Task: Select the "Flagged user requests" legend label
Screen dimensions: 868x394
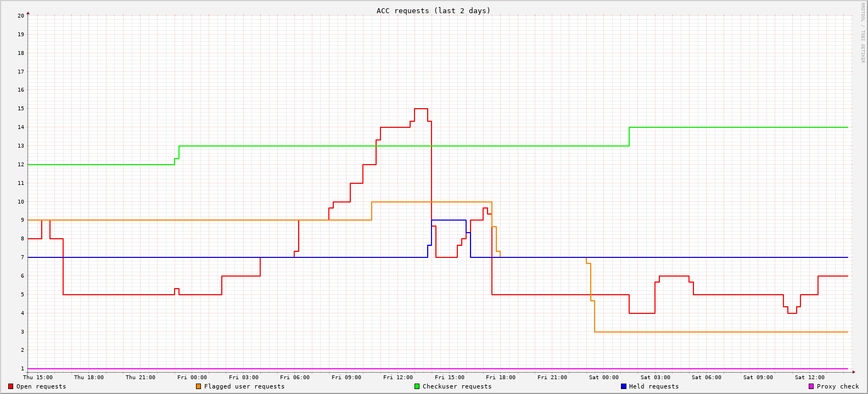Action: [244, 386]
